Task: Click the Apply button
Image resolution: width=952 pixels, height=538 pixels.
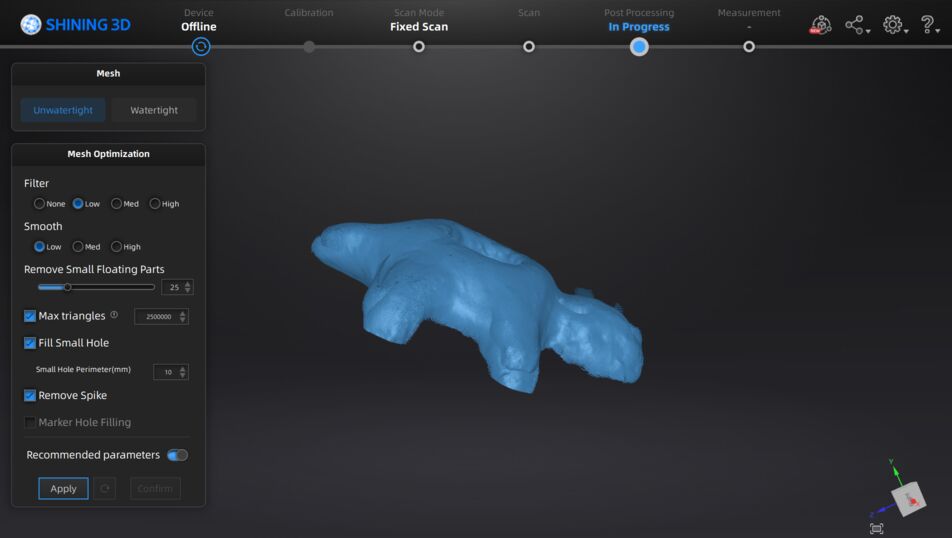Action: click(x=63, y=488)
